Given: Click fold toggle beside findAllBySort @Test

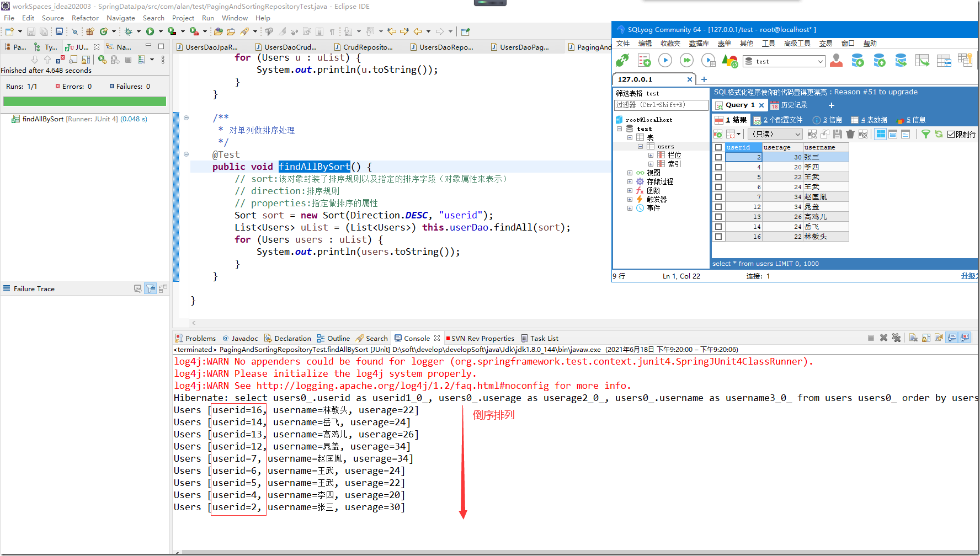Looking at the screenshot, I should tap(186, 154).
